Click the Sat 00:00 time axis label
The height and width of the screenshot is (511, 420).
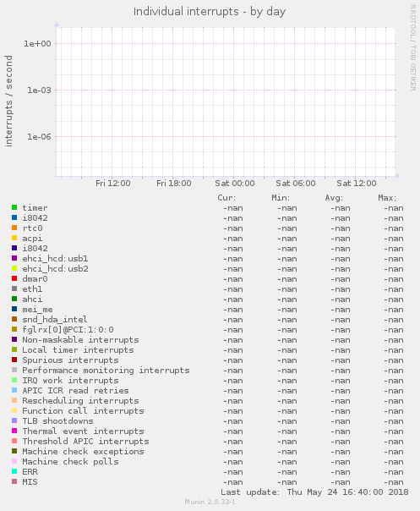coord(235,184)
